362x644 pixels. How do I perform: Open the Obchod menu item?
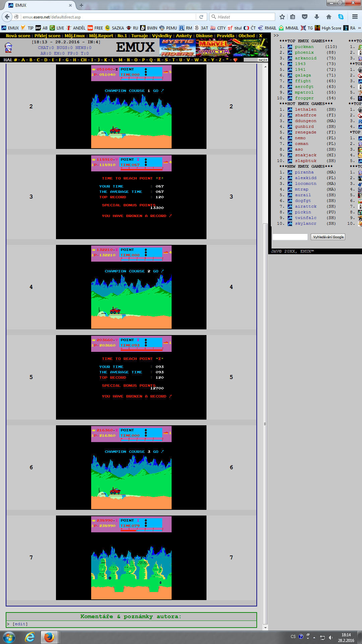[x=247, y=36]
